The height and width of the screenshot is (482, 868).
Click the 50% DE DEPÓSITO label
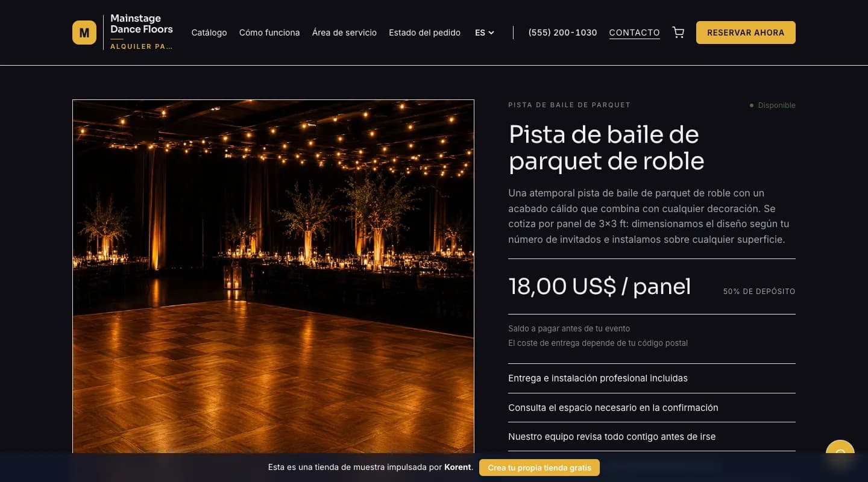point(759,292)
